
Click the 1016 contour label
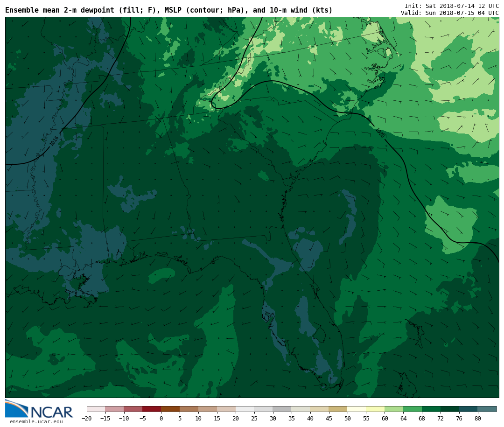point(54,141)
